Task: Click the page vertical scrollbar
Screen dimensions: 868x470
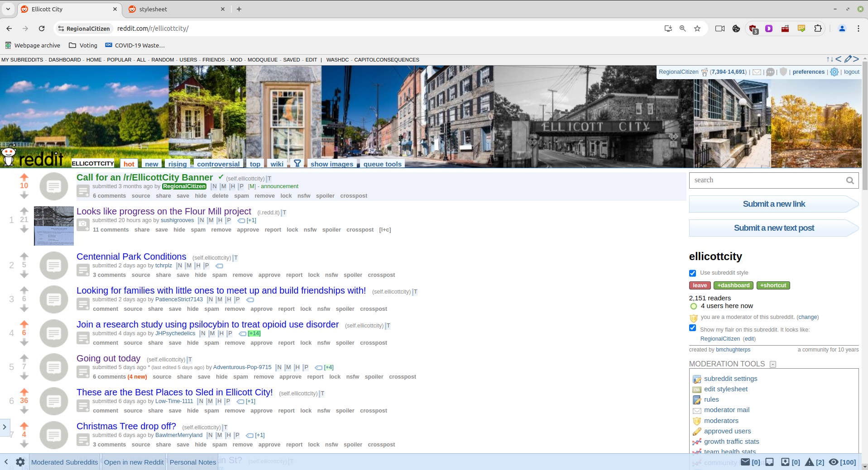Action: 864,127
